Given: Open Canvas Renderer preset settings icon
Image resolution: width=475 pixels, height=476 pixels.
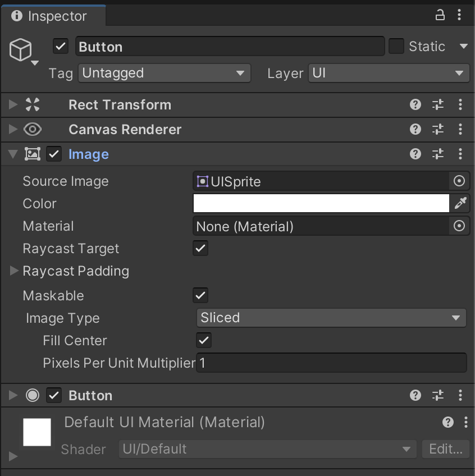Looking at the screenshot, I should [437, 130].
